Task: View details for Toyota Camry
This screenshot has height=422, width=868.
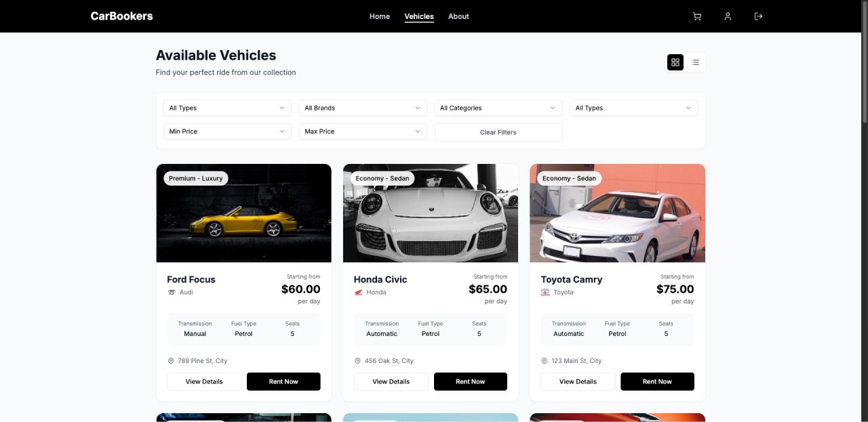Action: pyautogui.click(x=578, y=381)
